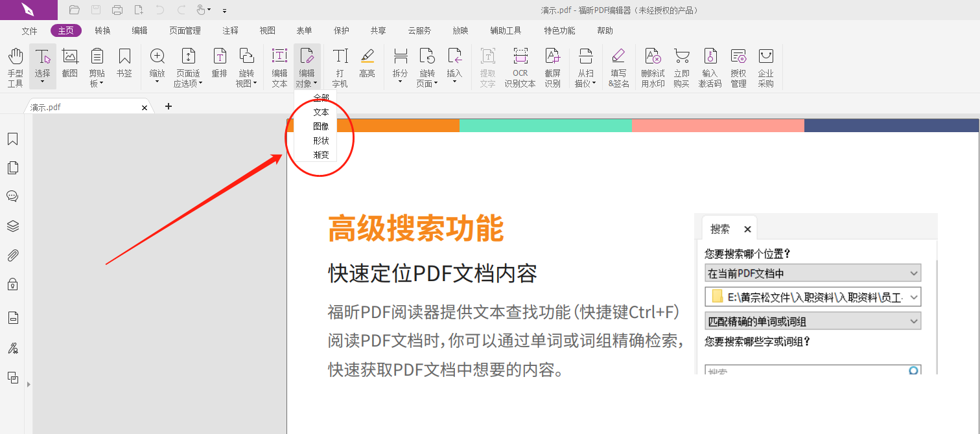Screen dimensions: 980x434
Task: Click the attachments paperclip icon in the sidebar
Action: coord(12,255)
